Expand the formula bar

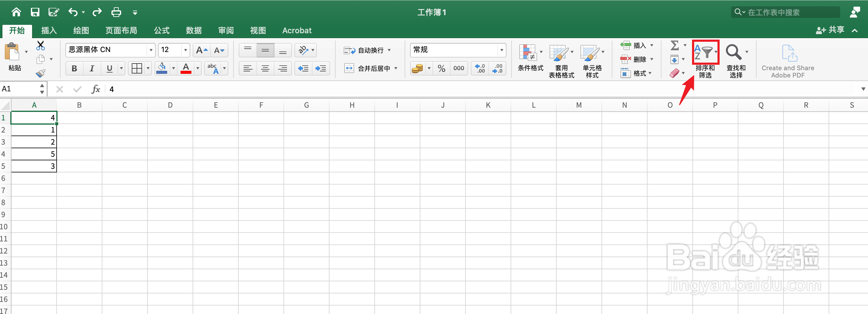pos(863,89)
